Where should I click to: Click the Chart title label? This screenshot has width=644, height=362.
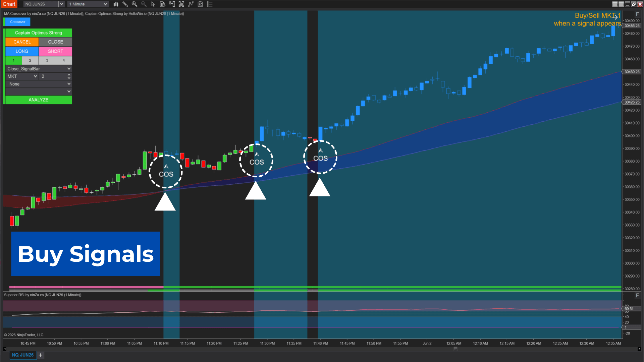pos(9,4)
